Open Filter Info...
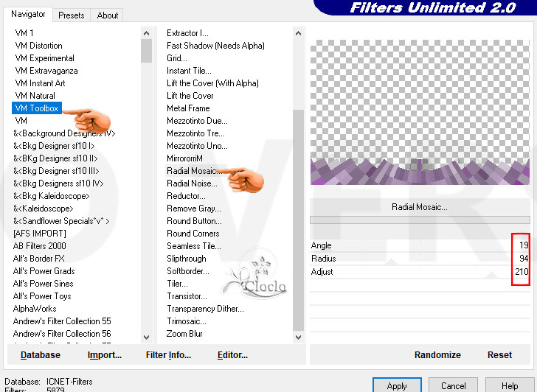 pyautogui.click(x=168, y=355)
